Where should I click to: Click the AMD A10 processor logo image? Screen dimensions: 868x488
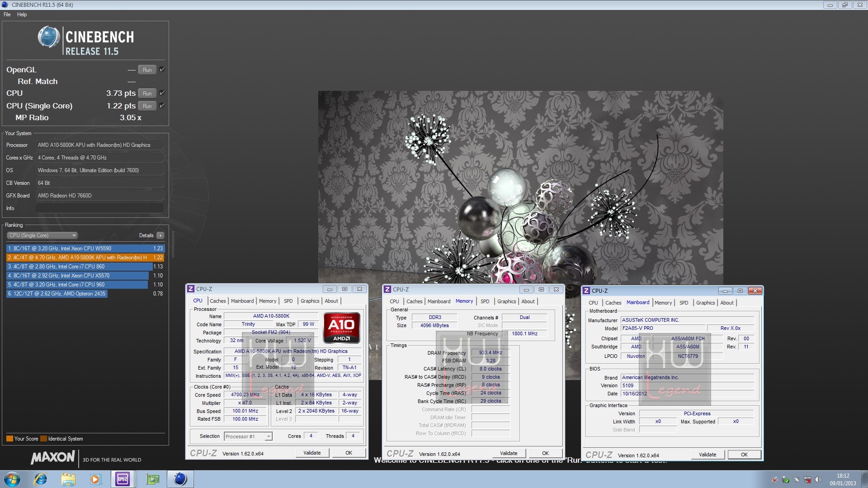(342, 328)
